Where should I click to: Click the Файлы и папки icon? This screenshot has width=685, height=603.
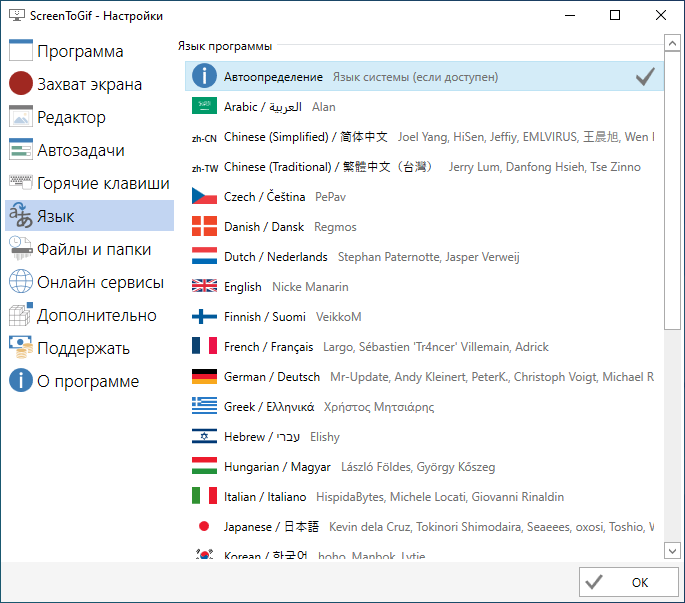(x=21, y=249)
